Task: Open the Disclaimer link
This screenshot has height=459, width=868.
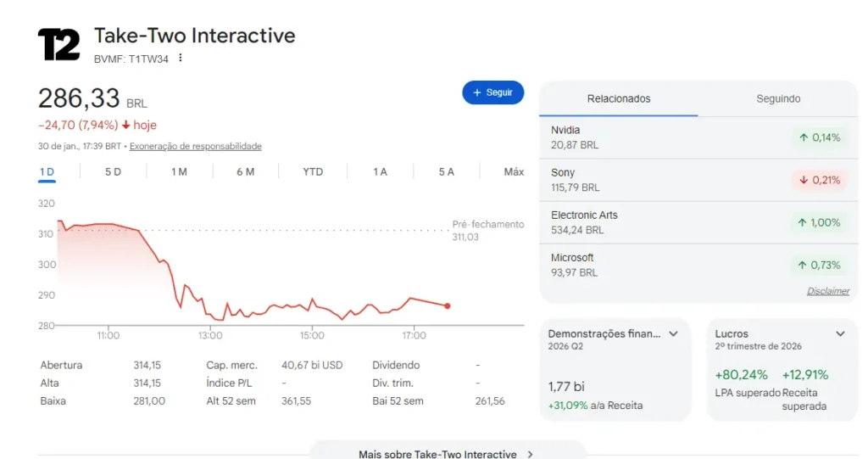Action: click(x=827, y=291)
